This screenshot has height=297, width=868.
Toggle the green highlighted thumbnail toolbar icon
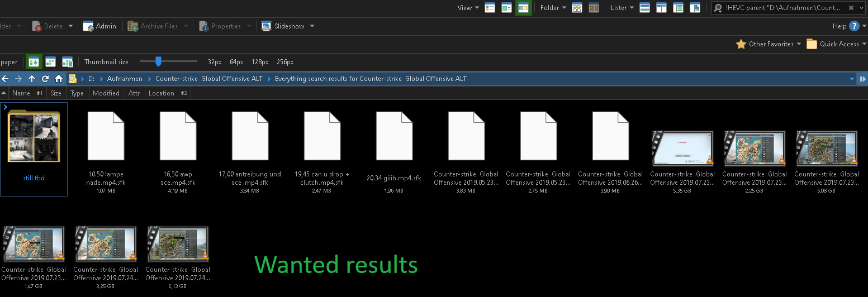click(x=34, y=62)
